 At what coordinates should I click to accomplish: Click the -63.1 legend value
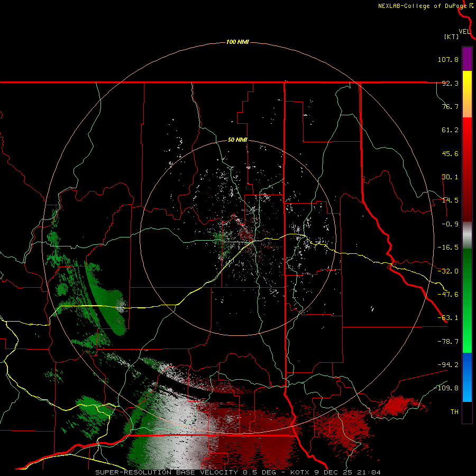click(448, 318)
